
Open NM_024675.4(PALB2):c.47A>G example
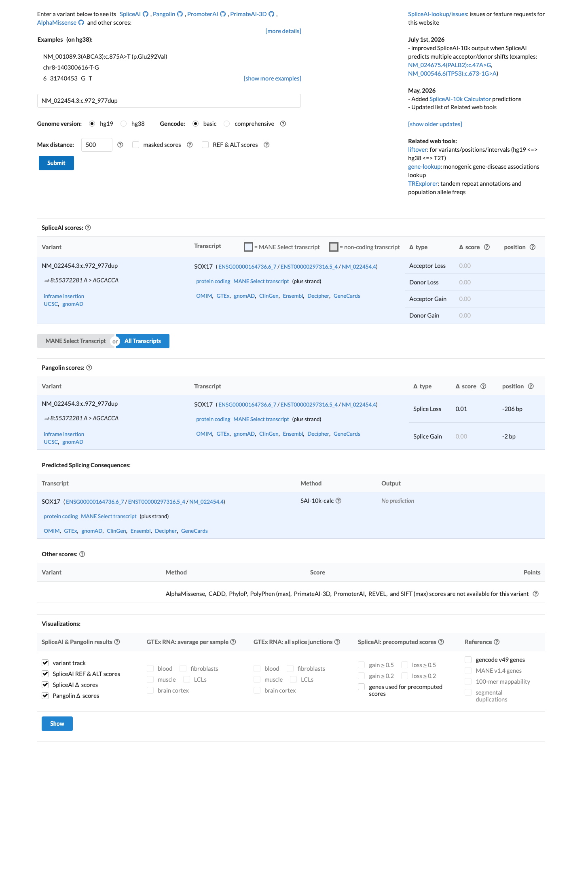[x=449, y=65]
